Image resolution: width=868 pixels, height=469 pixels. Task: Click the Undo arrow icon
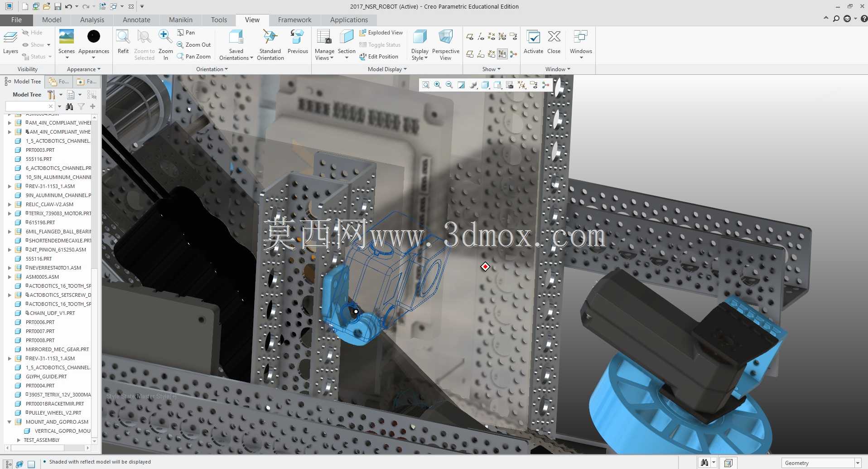coord(68,6)
